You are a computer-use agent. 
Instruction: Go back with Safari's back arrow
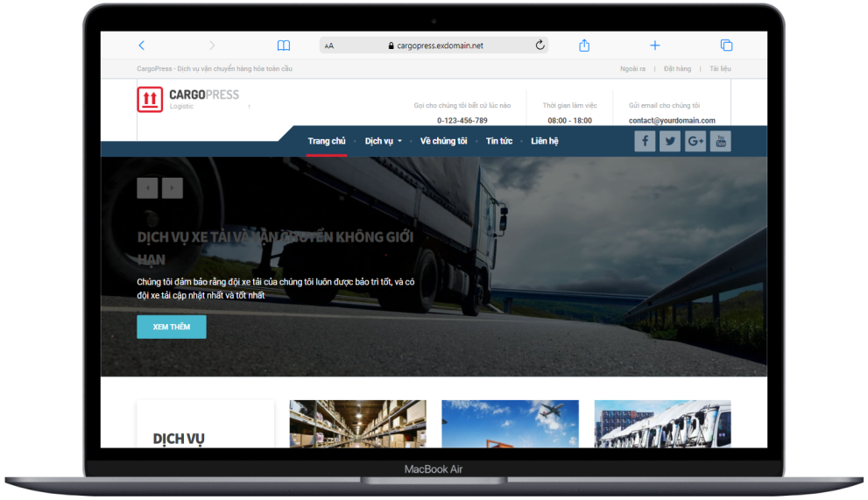(x=142, y=46)
